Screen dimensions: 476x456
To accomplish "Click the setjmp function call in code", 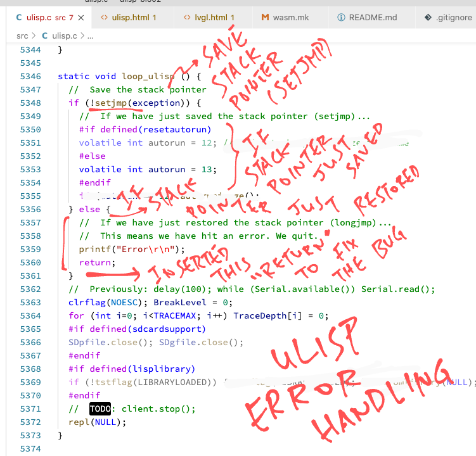I will (x=110, y=103).
